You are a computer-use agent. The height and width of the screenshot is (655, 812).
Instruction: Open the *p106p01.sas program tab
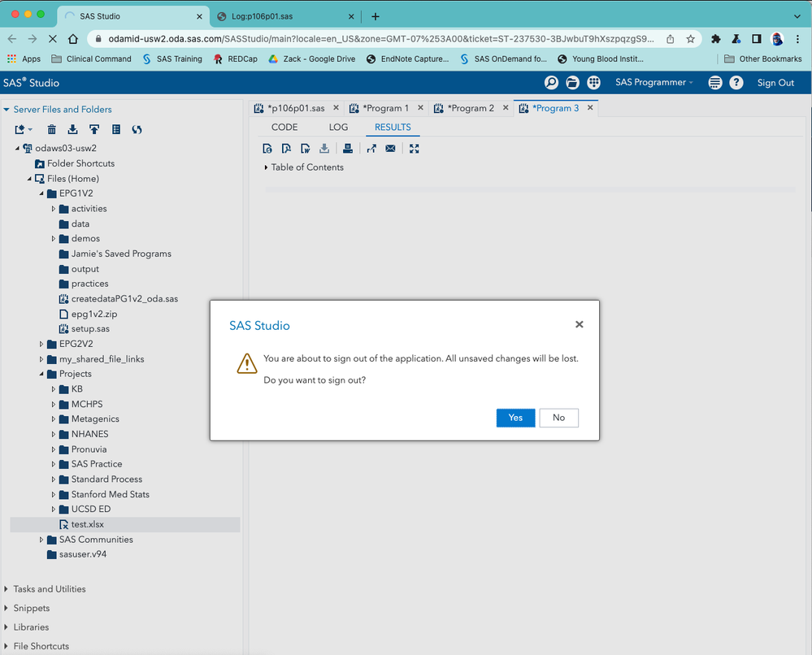(296, 108)
